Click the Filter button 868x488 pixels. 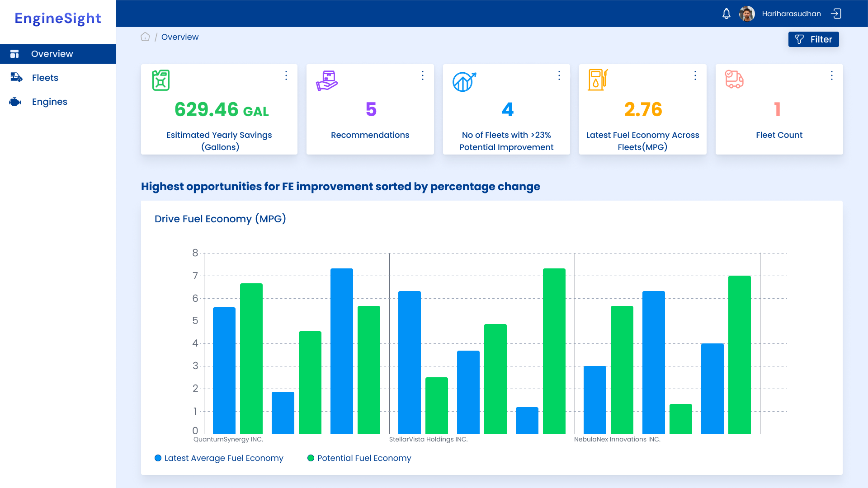tap(814, 39)
